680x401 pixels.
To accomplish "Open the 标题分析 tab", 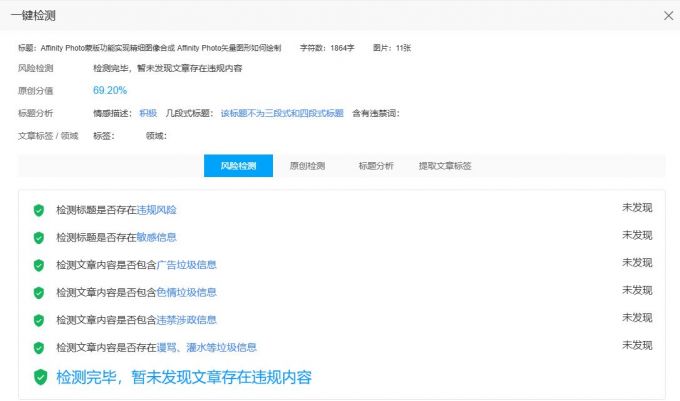I will point(376,166).
